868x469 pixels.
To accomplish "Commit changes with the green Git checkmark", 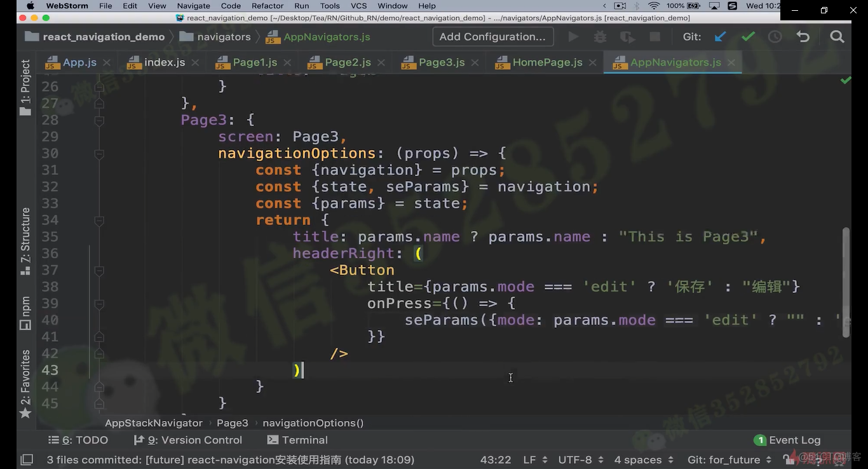I will pyautogui.click(x=748, y=37).
